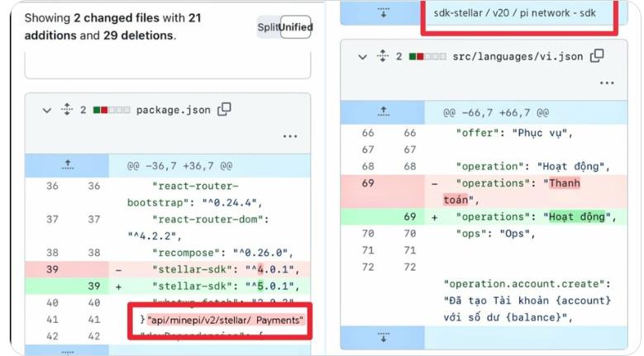Expand all lines in package.json
Image resolution: width=644 pixels, height=356 pixels.
[66, 110]
